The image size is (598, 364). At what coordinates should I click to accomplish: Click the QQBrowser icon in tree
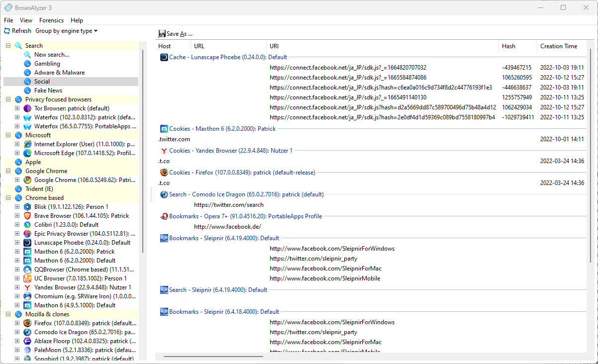[27, 270]
